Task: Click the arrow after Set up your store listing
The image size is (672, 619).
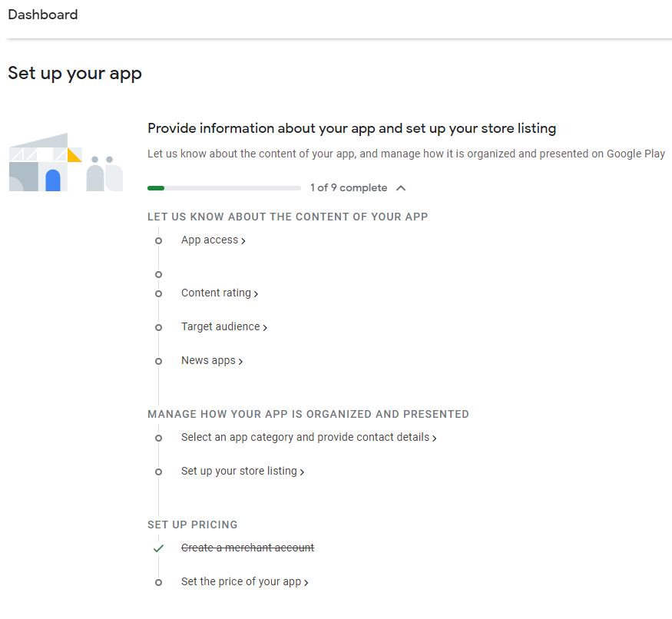Action: 302,471
